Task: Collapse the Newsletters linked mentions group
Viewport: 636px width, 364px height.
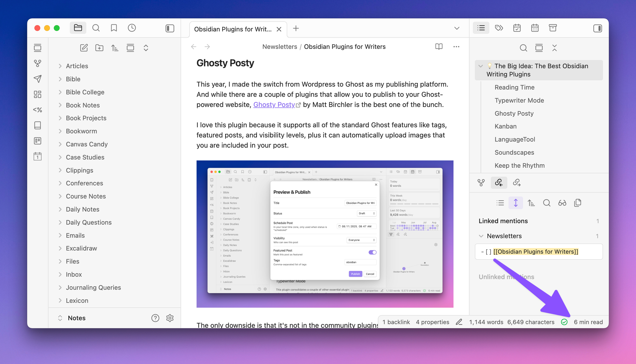Action: coord(481,236)
